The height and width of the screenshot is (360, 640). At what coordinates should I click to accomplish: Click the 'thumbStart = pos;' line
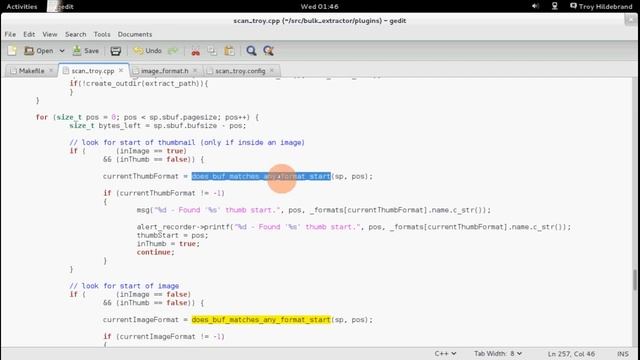[x=172, y=236]
